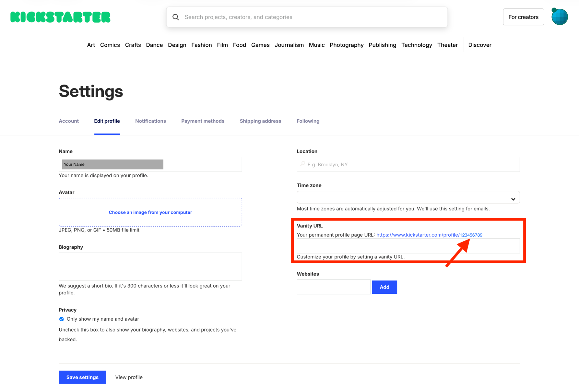Choose an image from your computer
579x392 pixels.
pyautogui.click(x=150, y=212)
